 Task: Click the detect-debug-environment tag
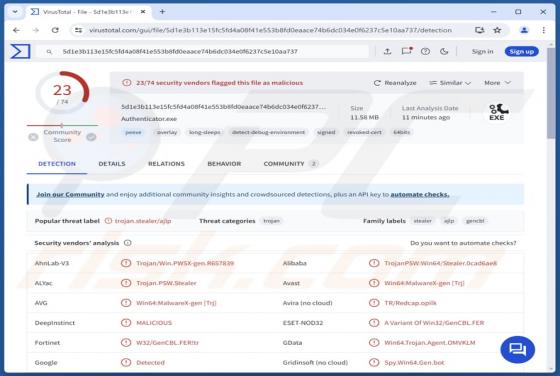[268, 132]
